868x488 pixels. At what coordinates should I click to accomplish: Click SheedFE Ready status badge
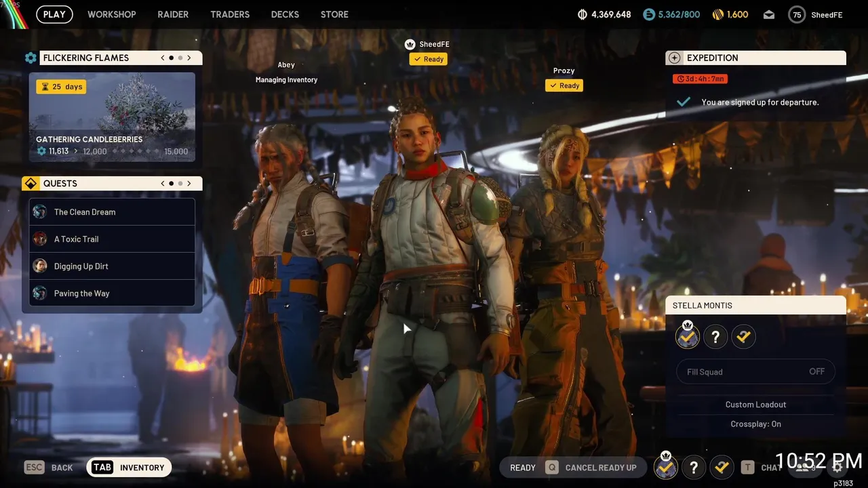pyautogui.click(x=428, y=59)
